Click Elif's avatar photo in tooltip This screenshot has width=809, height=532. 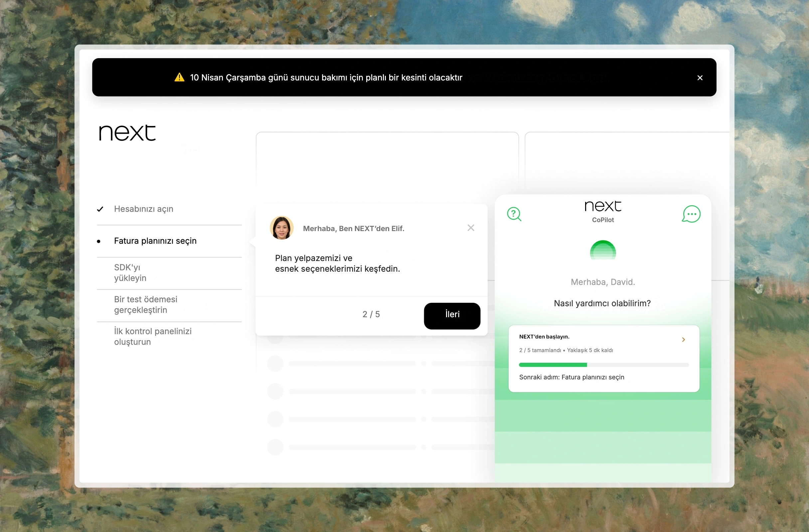(281, 228)
